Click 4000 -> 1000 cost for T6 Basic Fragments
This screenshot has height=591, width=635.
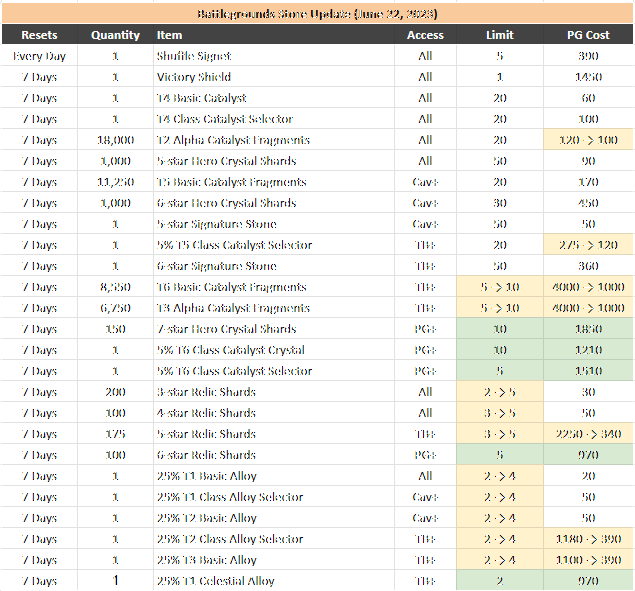588,287
